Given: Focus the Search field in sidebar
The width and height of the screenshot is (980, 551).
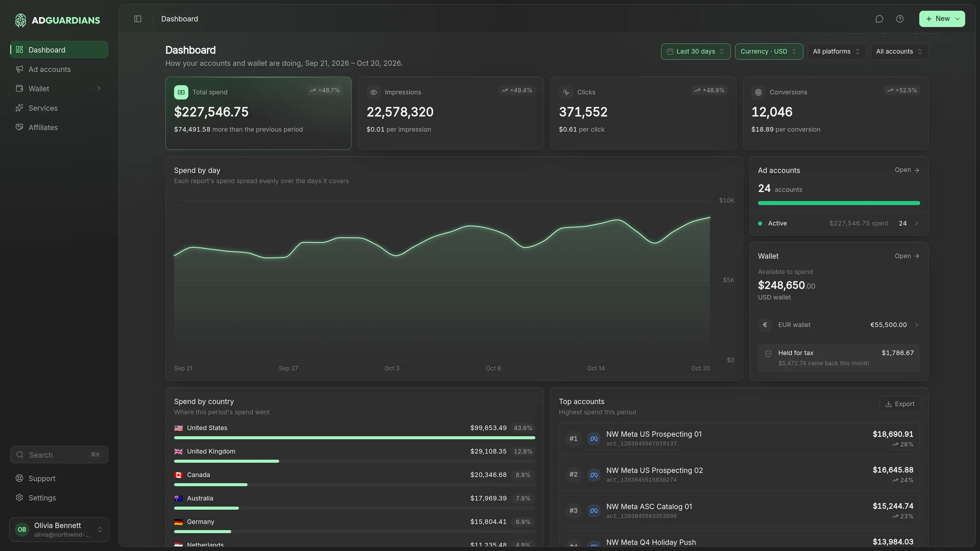Looking at the screenshot, I should click(x=59, y=455).
